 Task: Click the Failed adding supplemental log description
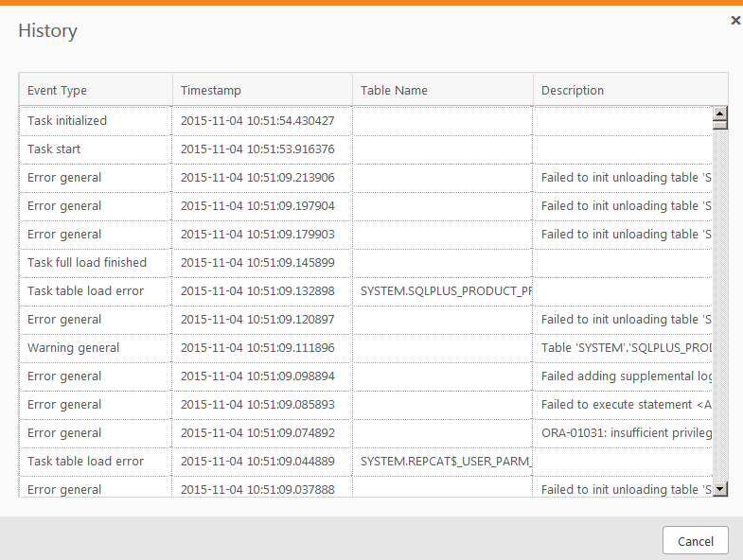625,376
